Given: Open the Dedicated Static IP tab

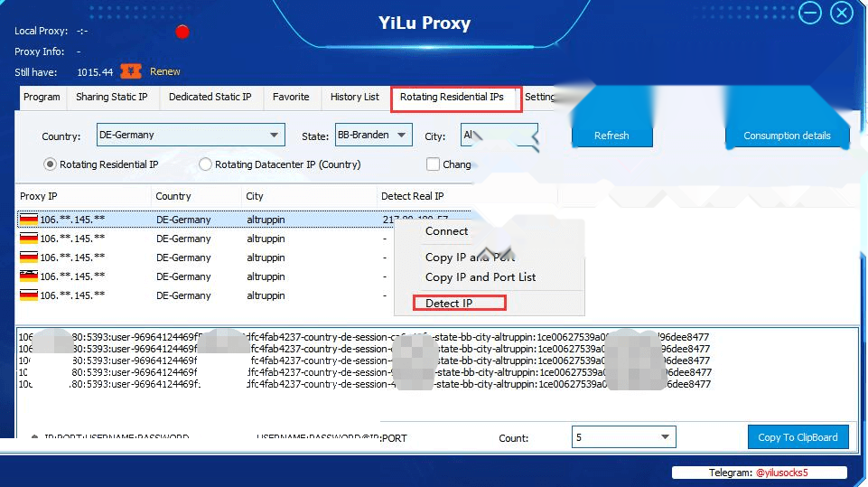Looking at the screenshot, I should (210, 97).
